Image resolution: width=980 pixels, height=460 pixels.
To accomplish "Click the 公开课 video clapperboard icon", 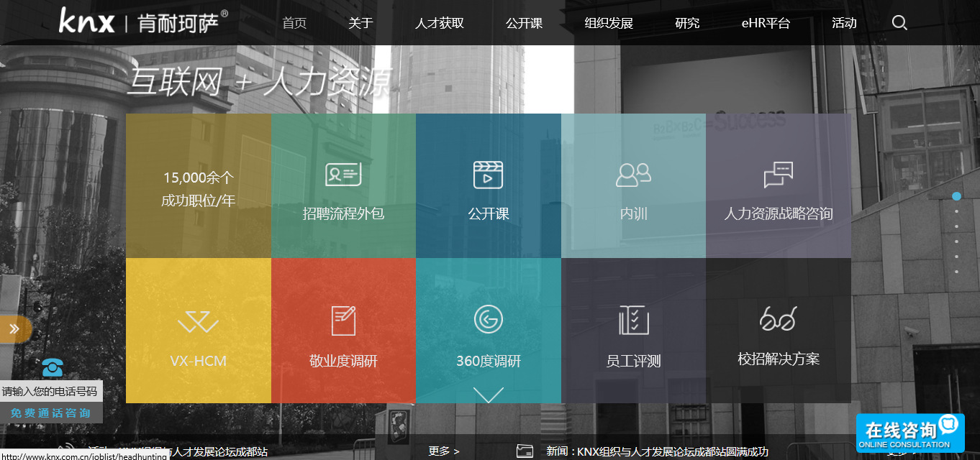I will [x=488, y=175].
